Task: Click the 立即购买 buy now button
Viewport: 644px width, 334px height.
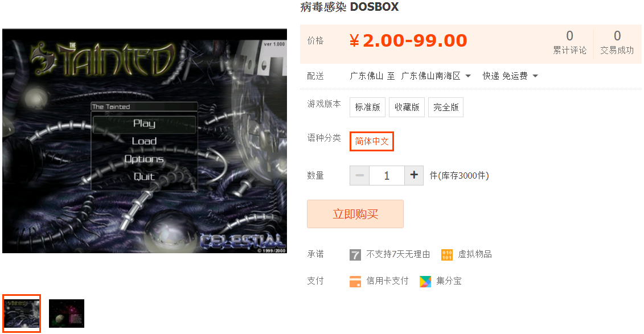Action: [355, 214]
